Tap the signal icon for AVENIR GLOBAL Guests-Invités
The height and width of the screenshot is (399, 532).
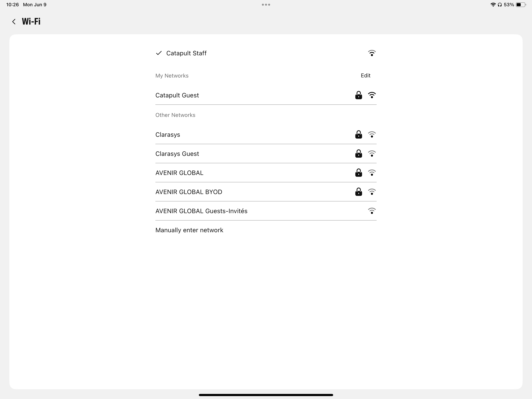point(372,211)
